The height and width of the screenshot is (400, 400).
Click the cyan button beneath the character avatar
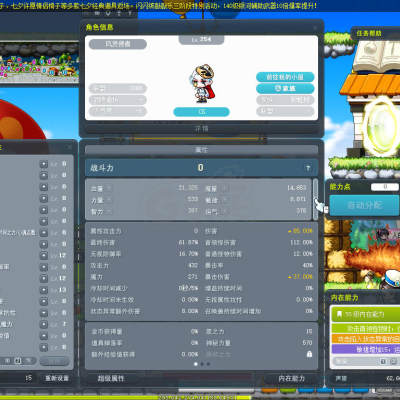coord(201,112)
